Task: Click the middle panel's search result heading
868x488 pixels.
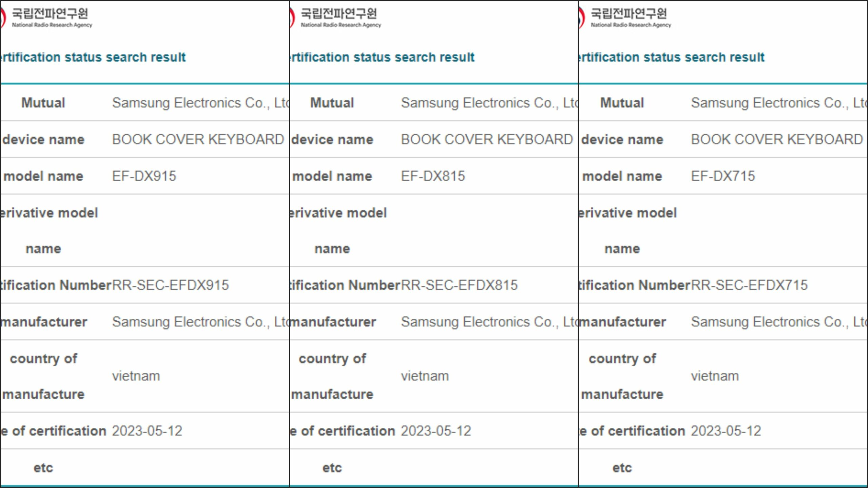Action: click(382, 57)
